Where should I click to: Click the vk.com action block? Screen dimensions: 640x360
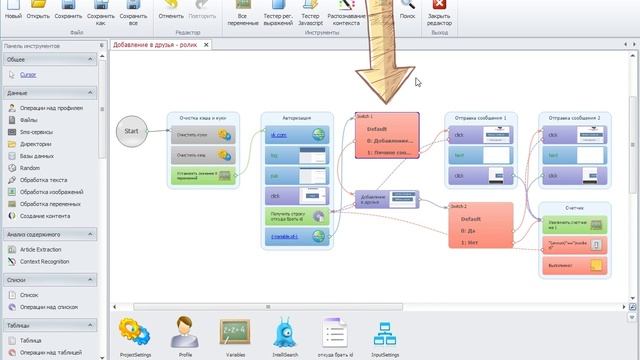pos(297,135)
